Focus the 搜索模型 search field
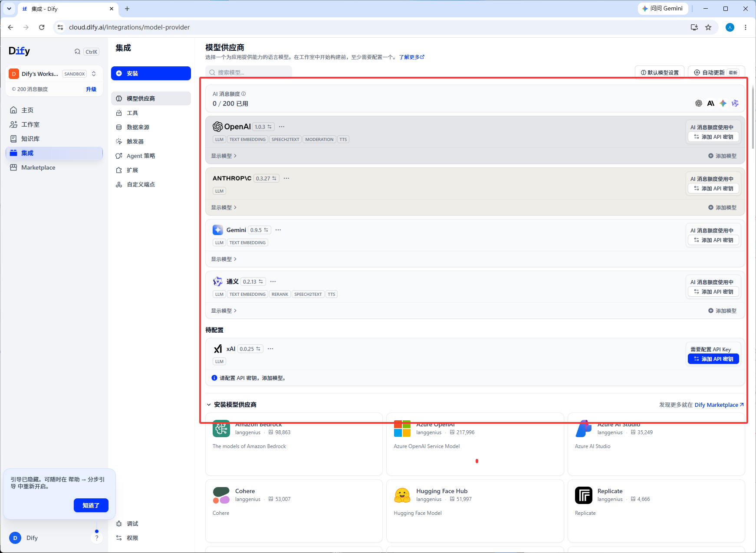 [249, 72]
